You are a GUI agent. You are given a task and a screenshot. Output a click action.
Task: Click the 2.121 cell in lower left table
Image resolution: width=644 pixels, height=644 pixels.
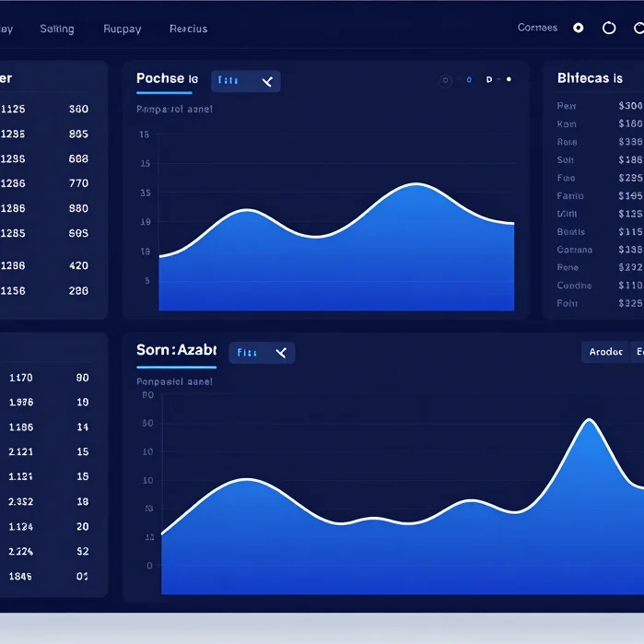pyautogui.click(x=20, y=451)
